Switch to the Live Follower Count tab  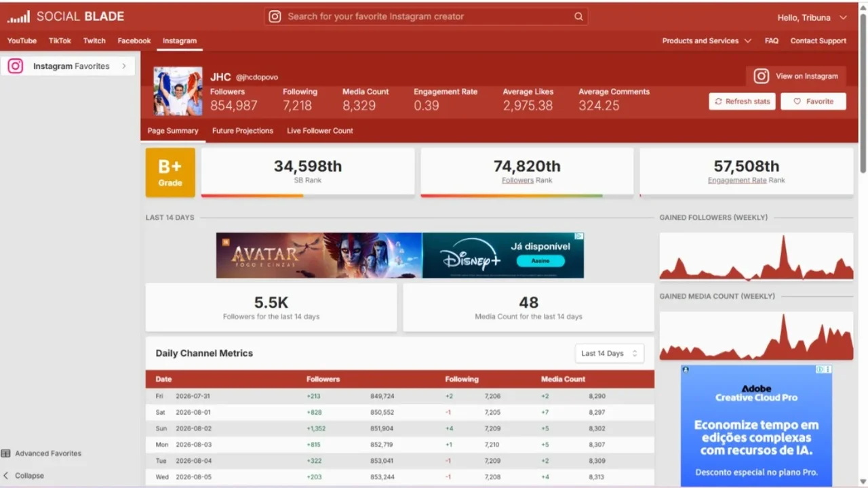[320, 131]
